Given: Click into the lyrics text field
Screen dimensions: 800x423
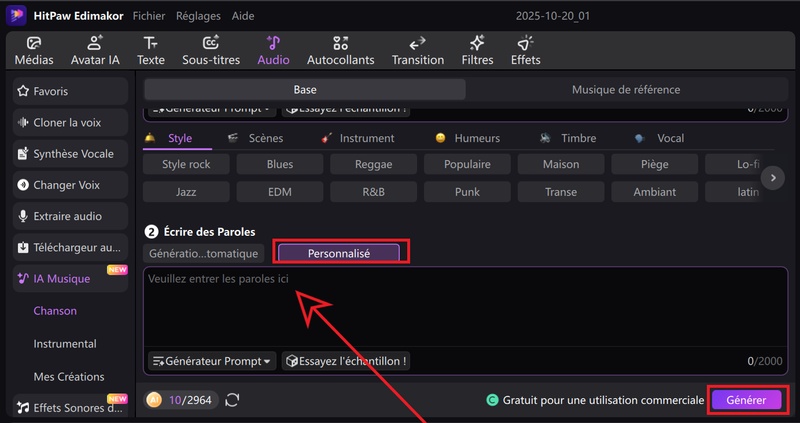Looking at the screenshot, I should (x=460, y=305).
